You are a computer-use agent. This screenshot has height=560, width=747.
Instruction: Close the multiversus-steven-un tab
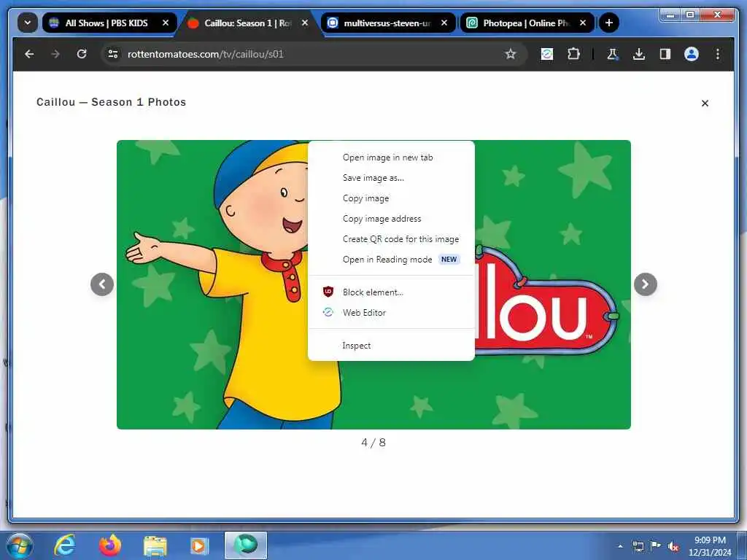coord(444,23)
